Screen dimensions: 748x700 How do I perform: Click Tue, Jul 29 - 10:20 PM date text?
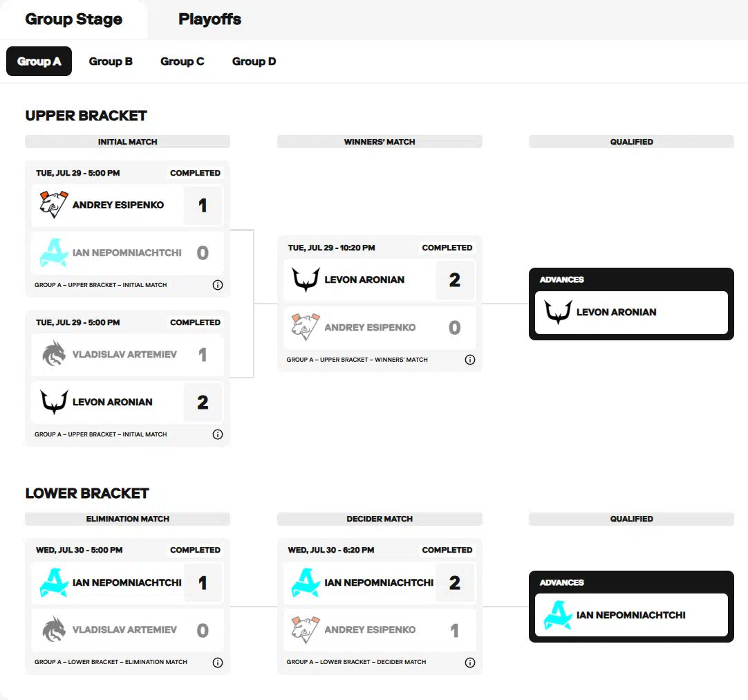tap(331, 248)
